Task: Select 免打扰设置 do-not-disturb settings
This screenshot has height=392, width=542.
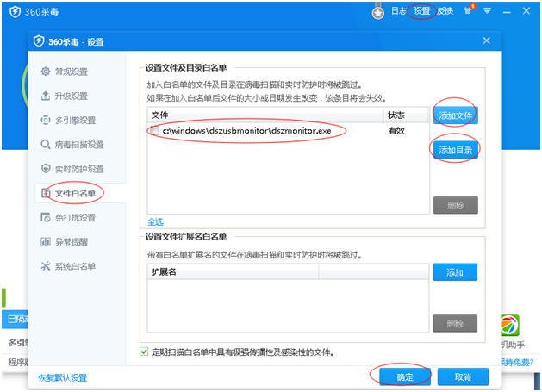Action: click(74, 217)
